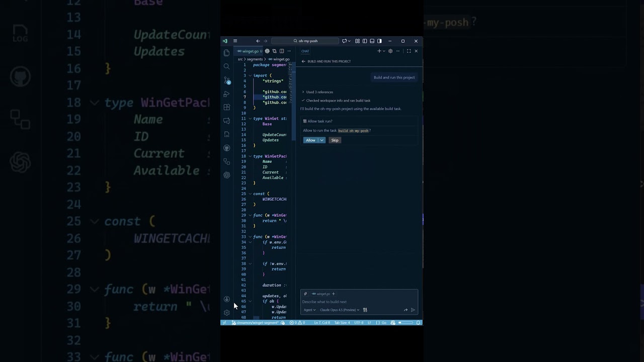Collapse the const block at line 25
Screen dimensions: 644x362
pos(250,194)
